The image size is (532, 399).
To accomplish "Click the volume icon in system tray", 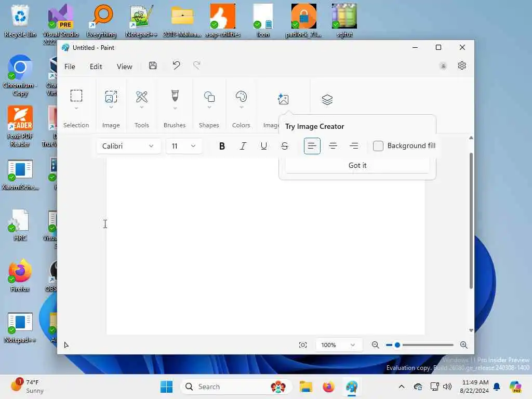I will [447, 387].
